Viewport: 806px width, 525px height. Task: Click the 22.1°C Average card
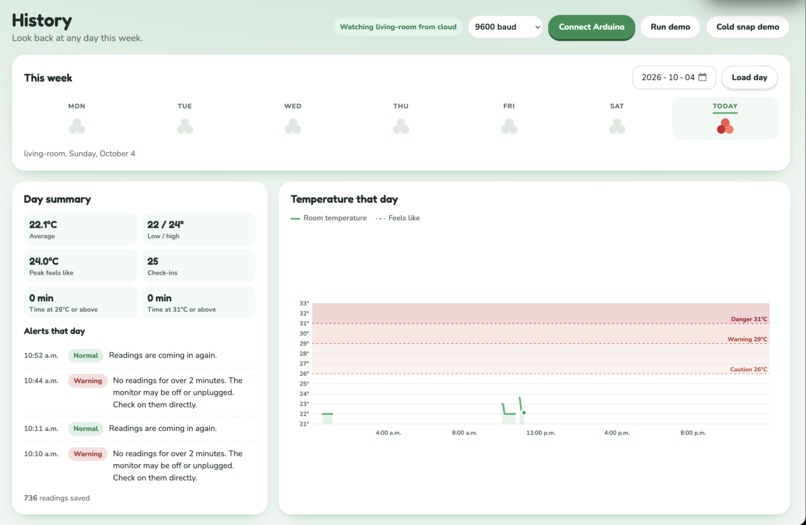[81, 229]
